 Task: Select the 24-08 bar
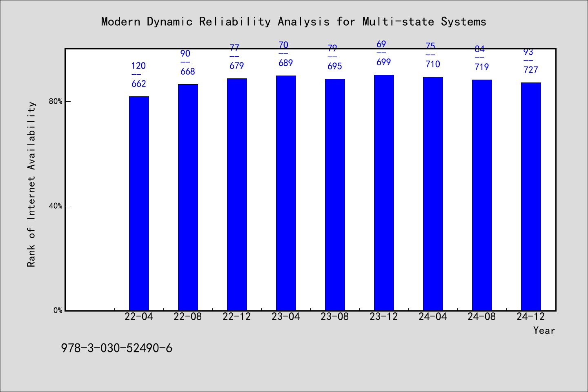(482, 195)
